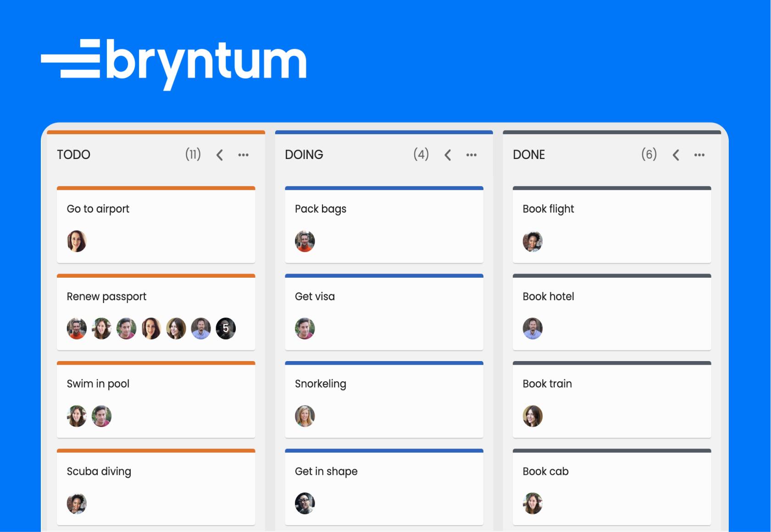
Task: Select the 'Get visa' card title
Action: tap(315, 297)
